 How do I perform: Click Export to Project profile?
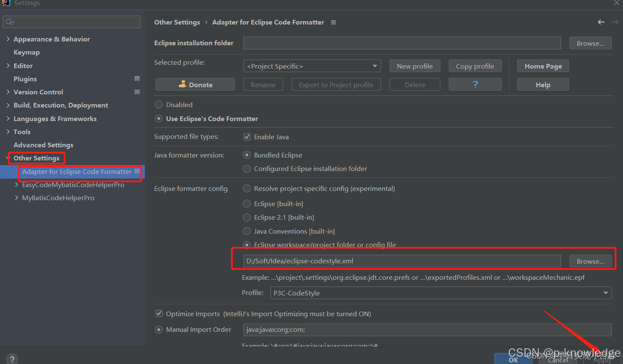[x=336, y=84]
